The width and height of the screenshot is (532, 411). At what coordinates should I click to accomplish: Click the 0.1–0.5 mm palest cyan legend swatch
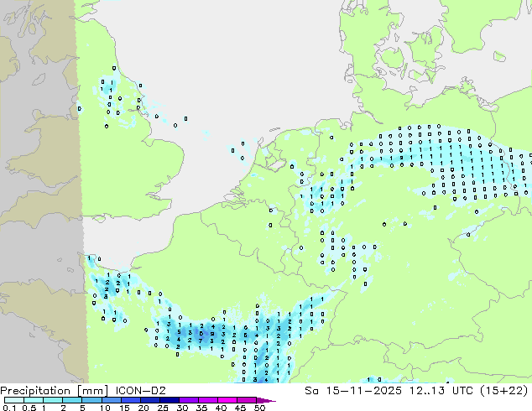click(14, 400)
